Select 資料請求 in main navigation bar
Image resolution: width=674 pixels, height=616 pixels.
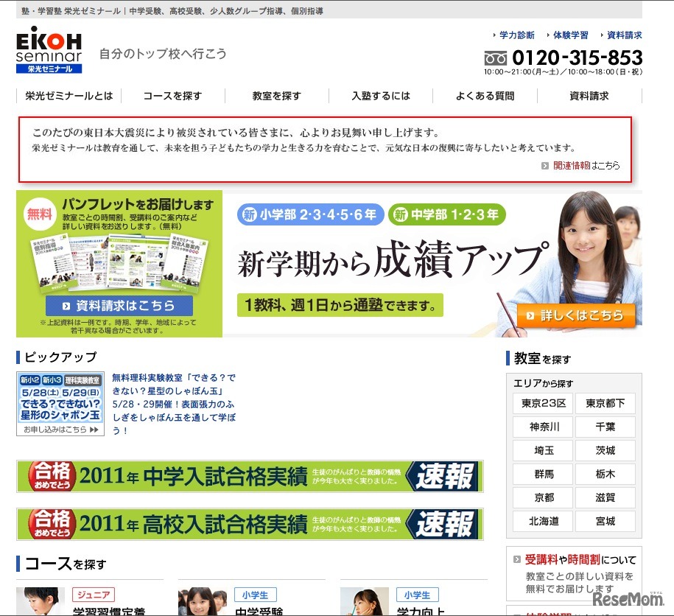[589, 96]
